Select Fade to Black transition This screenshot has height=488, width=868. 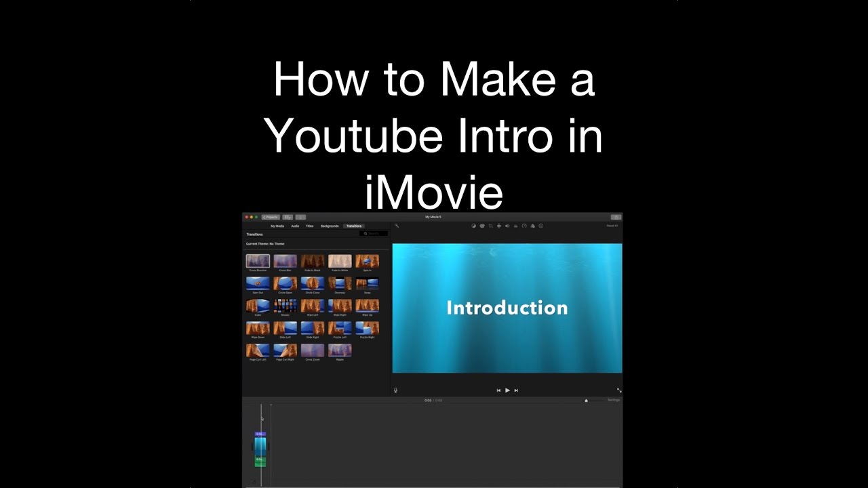point(313,261)
